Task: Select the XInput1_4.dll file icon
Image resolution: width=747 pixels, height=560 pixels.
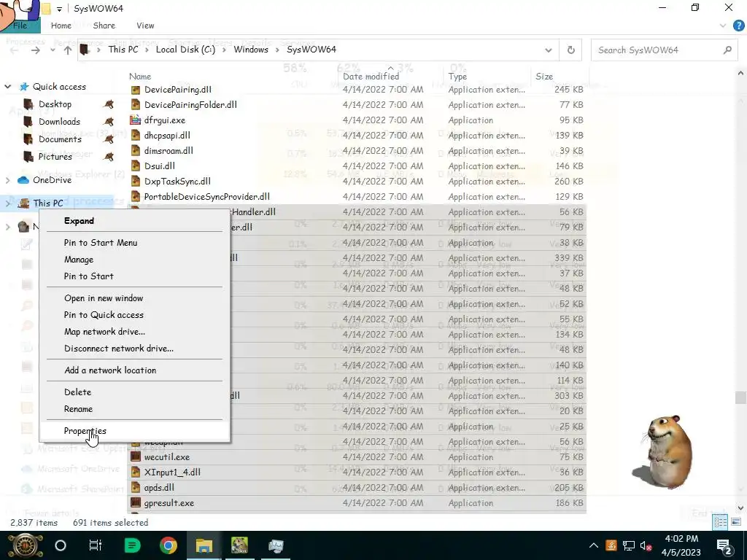Action: 136,472
